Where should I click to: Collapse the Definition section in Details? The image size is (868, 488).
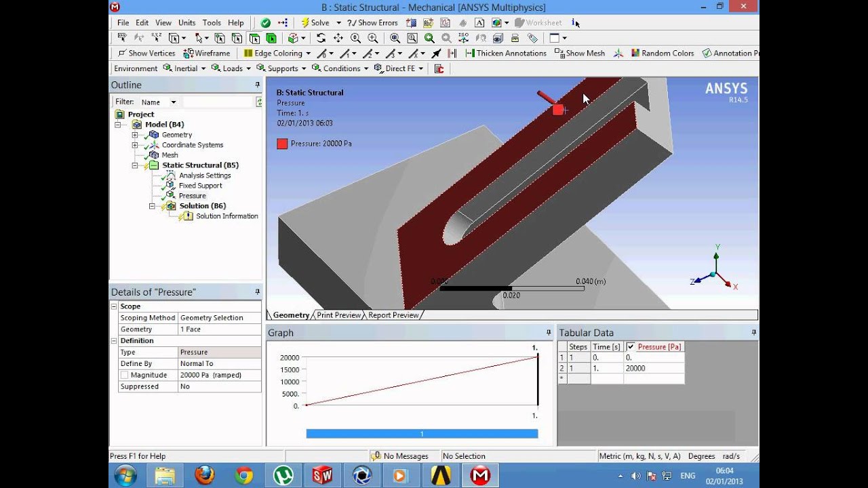(x=114, y=341)
